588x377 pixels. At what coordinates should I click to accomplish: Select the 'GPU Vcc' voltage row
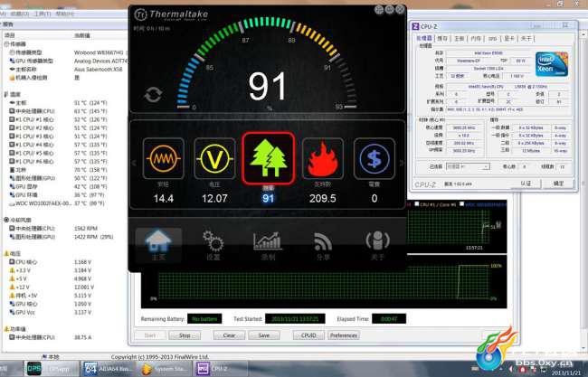[63, 312]
